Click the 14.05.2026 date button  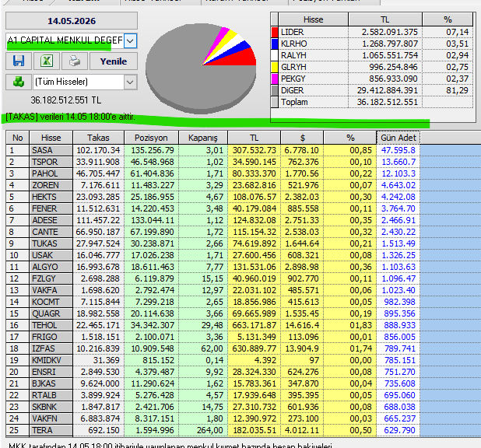[x=72, y=21]
